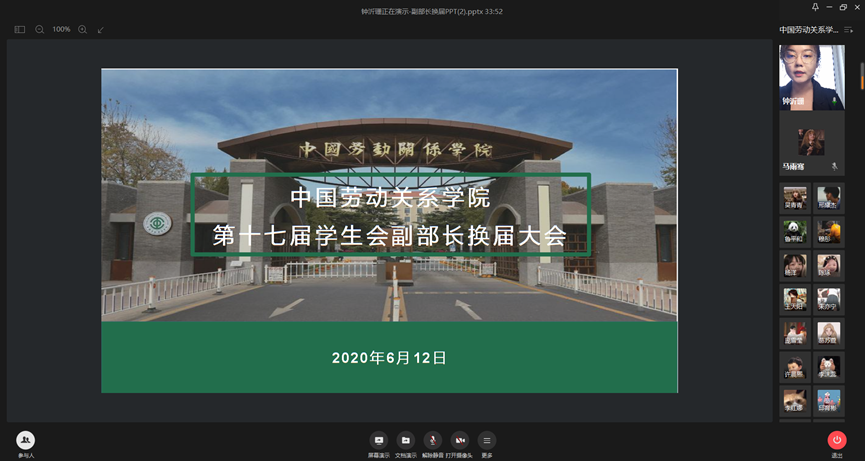This screenshot has width=865, height=461.
Task: Leave the meeting with the red 退出 button
Action: 837,444
